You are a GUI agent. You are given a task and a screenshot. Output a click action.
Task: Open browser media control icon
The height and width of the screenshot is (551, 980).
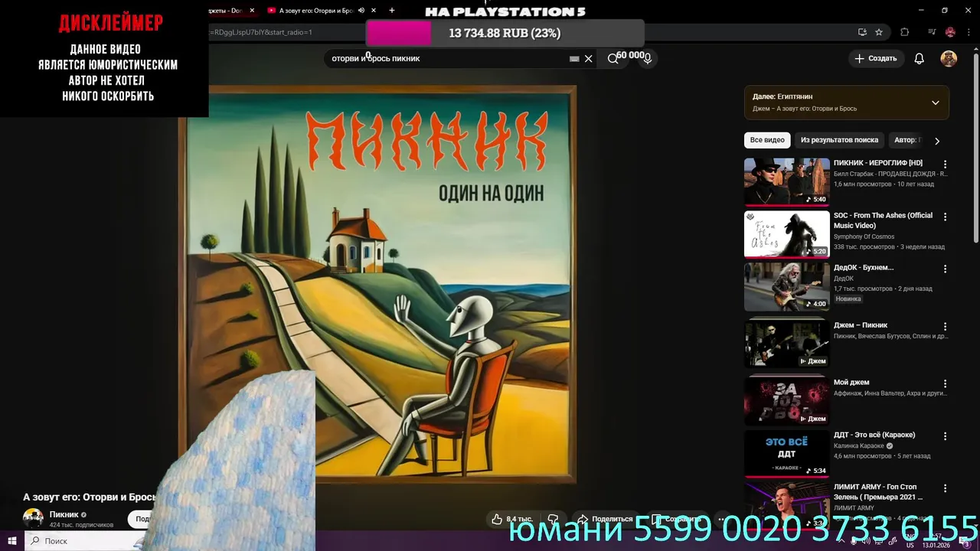pyautogui.click(x=932, y=32)
